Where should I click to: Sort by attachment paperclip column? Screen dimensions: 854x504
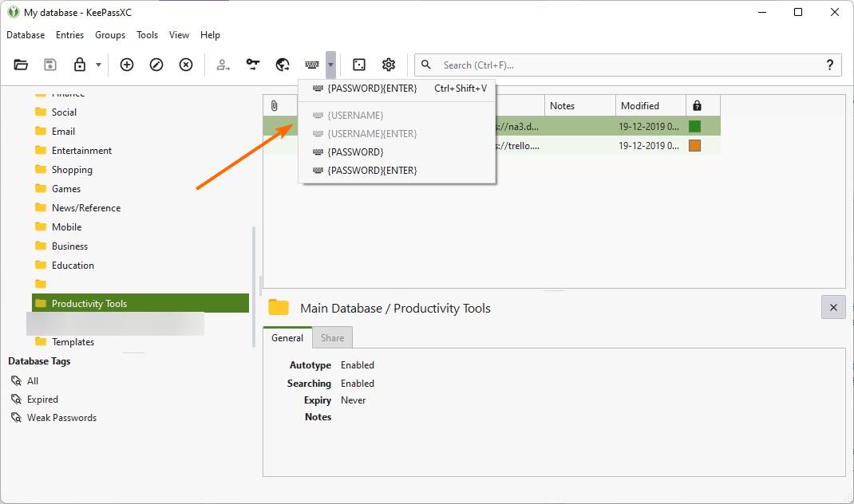click(x=275, y=105)
